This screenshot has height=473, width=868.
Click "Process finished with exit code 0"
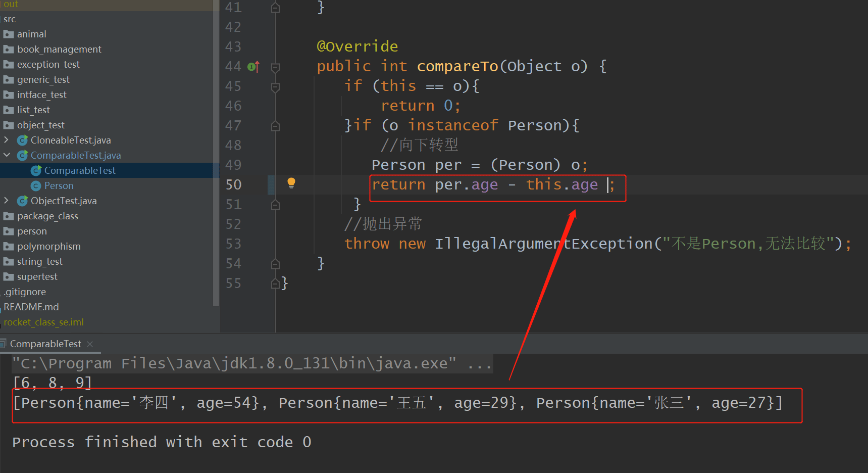point(162,443)
